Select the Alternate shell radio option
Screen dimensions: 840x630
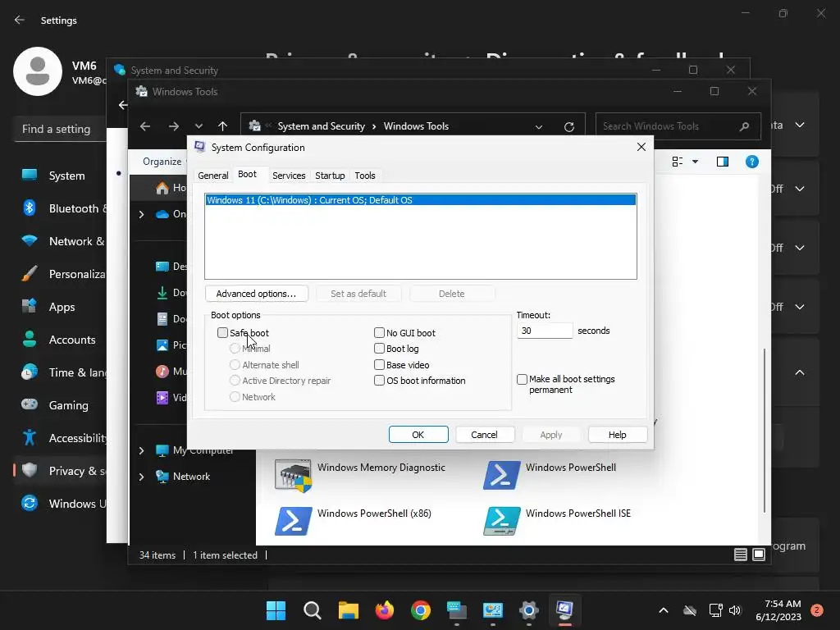[235, 365]
